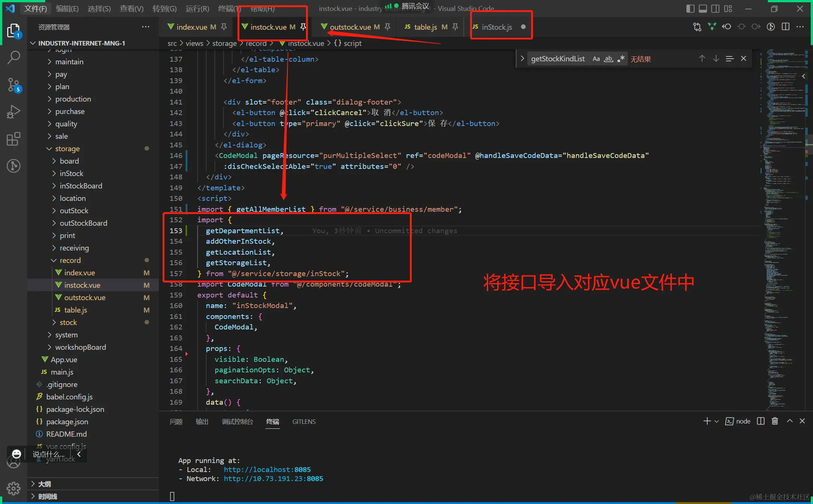Expand the 大纲 outline section
Image resolution: width=813 pixels, height=504 pixels.
tap(44, 484)
